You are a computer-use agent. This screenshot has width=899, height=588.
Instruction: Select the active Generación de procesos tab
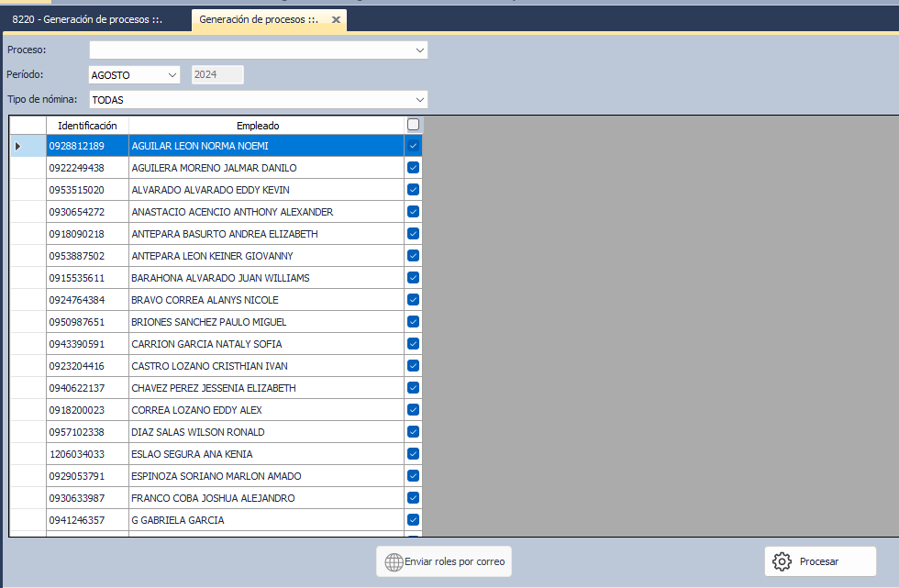(x=258, y=19)
